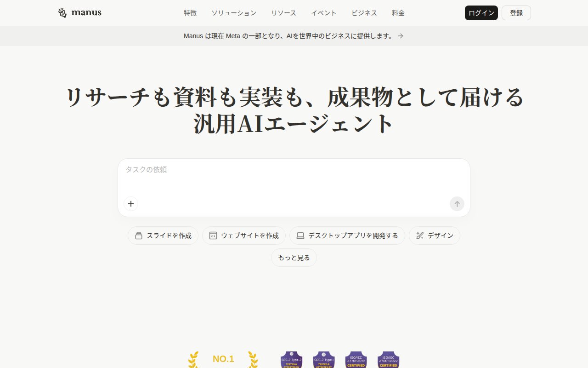Click the slide icon on スライドを作成
This screenshot has width=588, height=368.
coord(139,236)
